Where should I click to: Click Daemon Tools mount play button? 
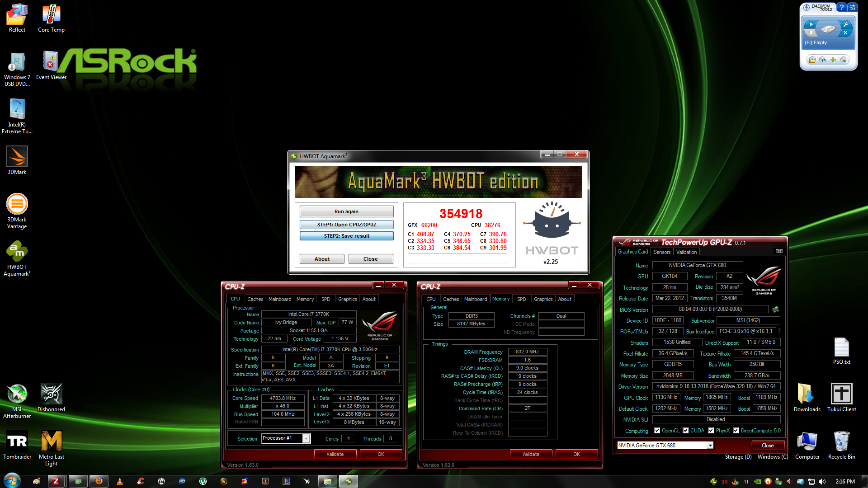click(811, 24)
